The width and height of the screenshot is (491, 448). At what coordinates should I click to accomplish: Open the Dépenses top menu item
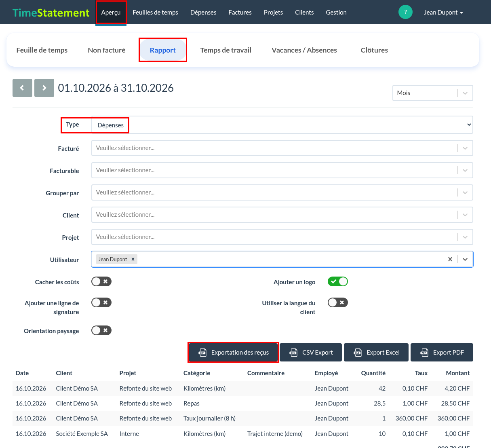203,13
